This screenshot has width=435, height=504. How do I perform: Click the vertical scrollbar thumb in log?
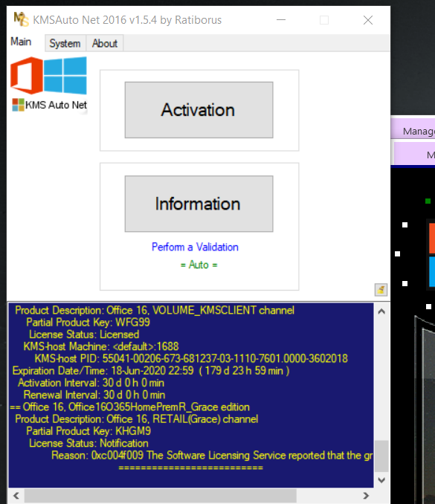pos(381,456)
